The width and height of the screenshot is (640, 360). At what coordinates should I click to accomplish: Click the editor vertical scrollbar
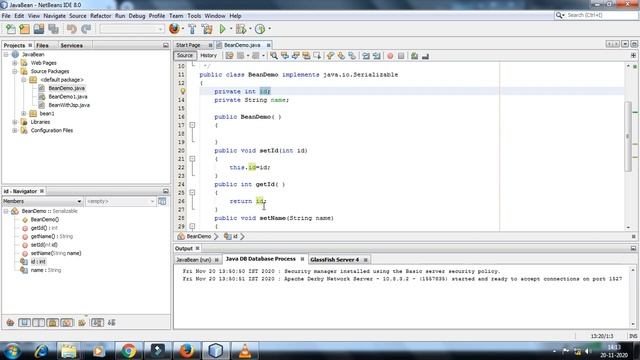628,137
